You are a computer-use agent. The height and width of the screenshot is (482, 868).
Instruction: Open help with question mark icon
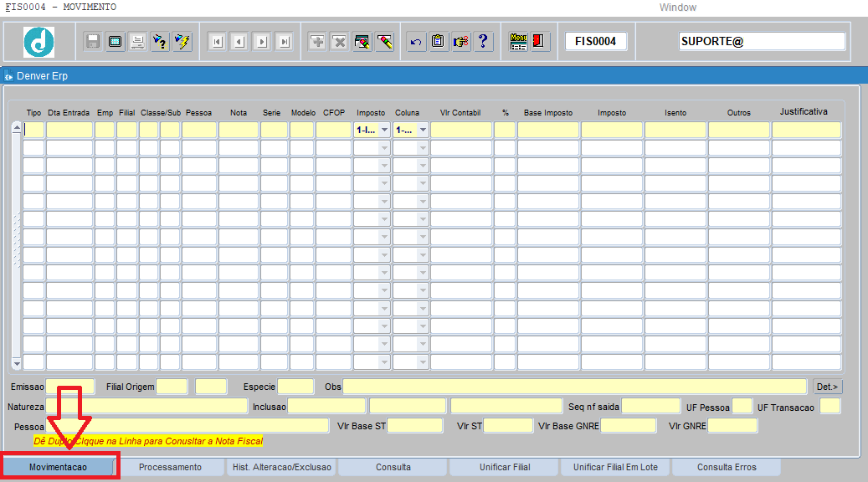click(483, 42)
